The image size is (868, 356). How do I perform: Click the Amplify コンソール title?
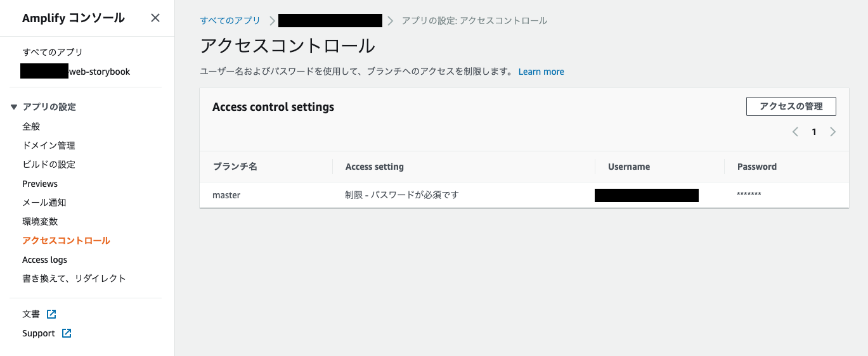[x=74, y=18]
